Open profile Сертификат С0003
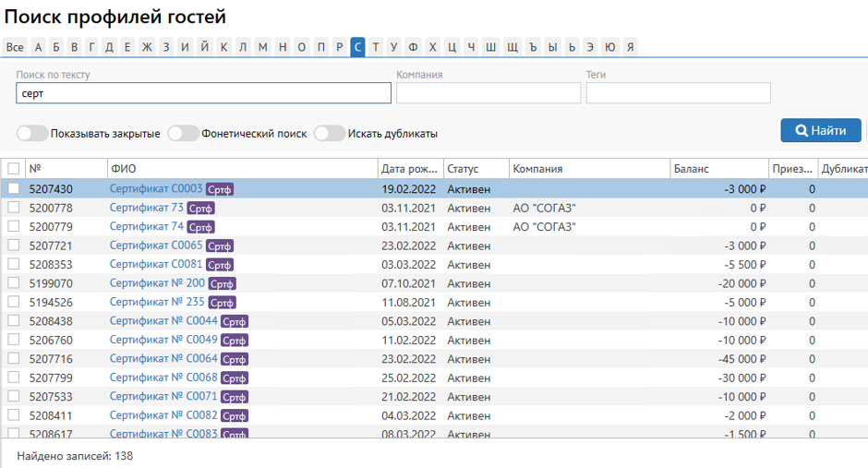The height and width of the screenshot is (468, 868). tap(155, 189)
